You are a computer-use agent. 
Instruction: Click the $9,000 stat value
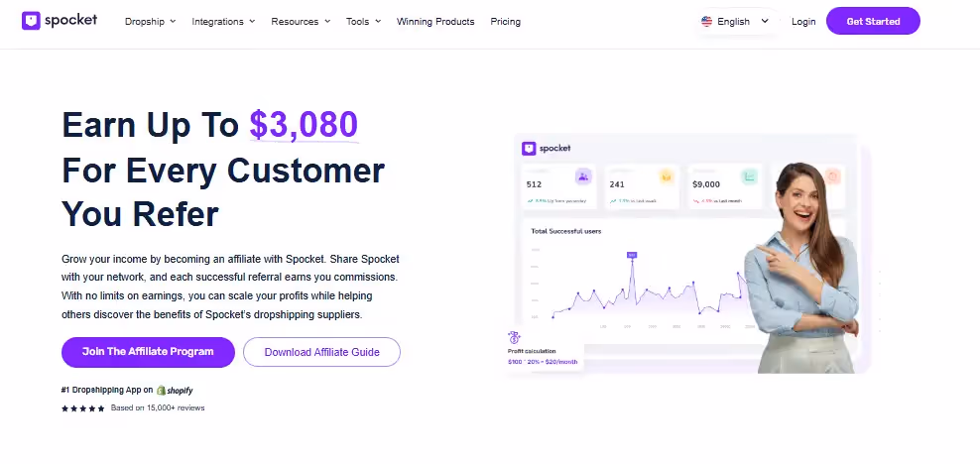point(706,184)
